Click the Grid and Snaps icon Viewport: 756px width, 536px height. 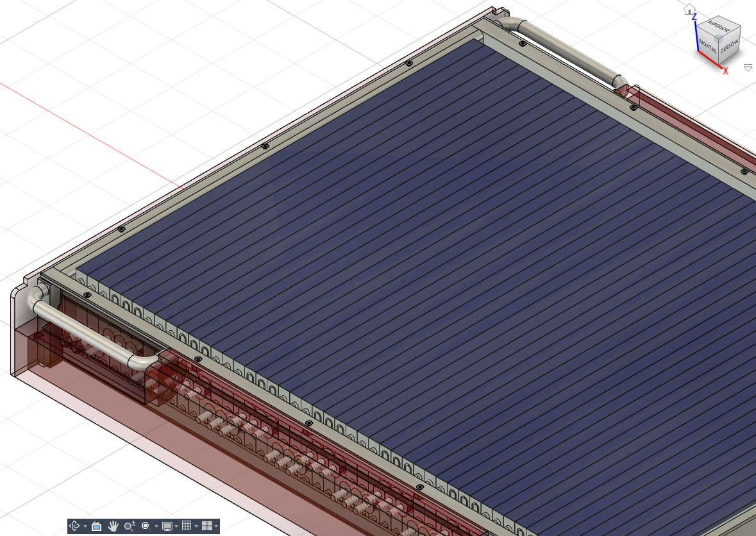(187, 526)
